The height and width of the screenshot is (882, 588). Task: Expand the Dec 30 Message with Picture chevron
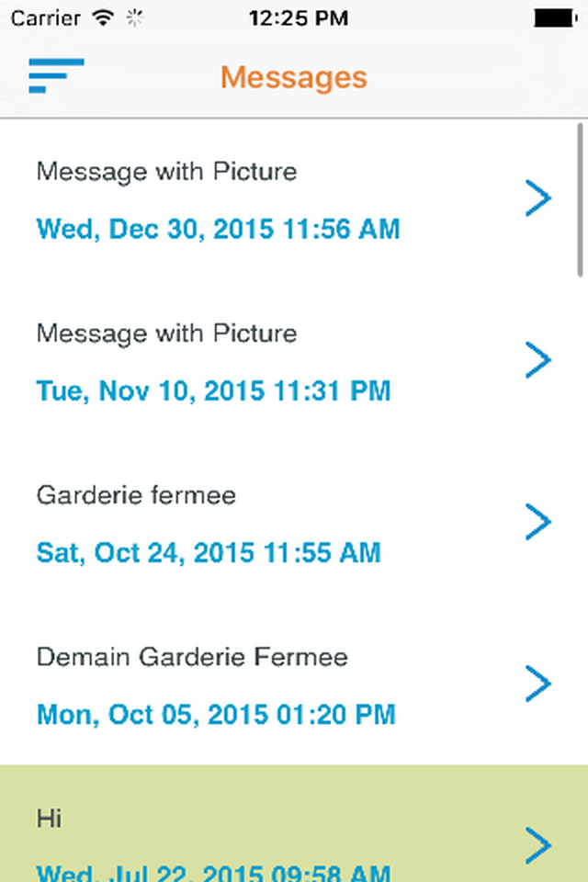coord(537,198)
